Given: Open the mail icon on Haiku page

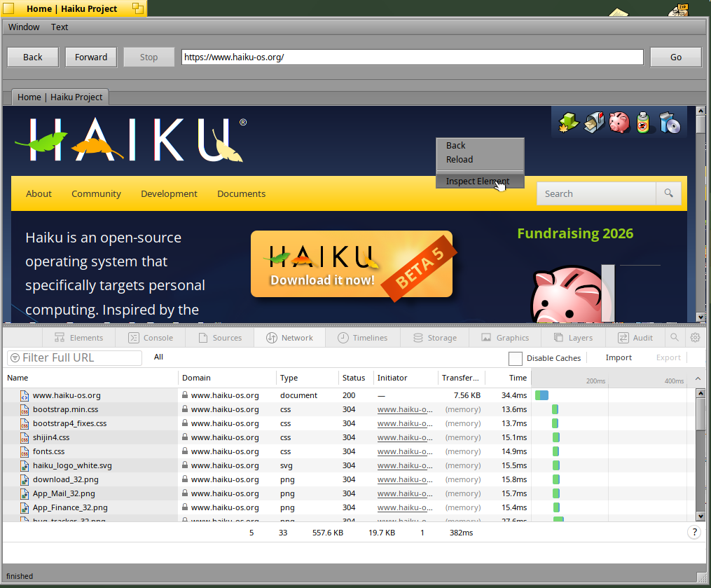Looking at the screenshot, I should pyautogui.click(x=594, y=123).
